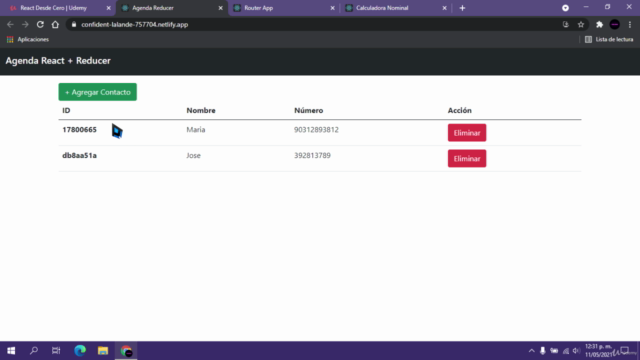Open the extensions puzzle icon
This screenshot has height=360, width=640.
[599, 24]
